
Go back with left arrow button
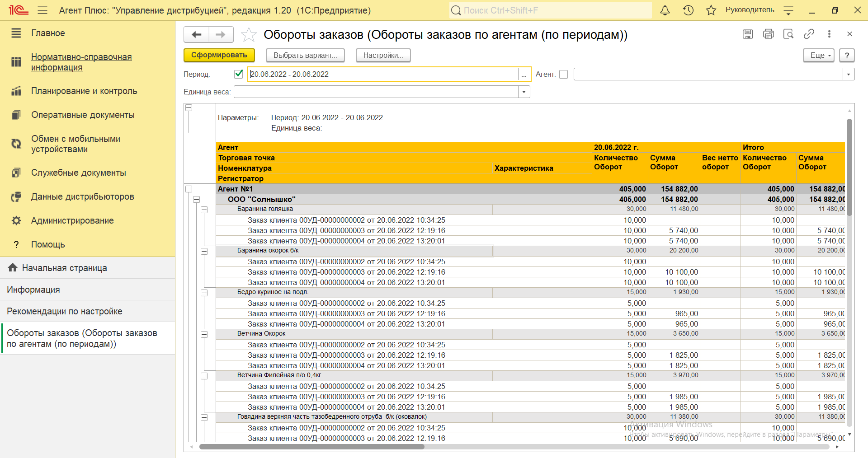click(x=196, y=34)
